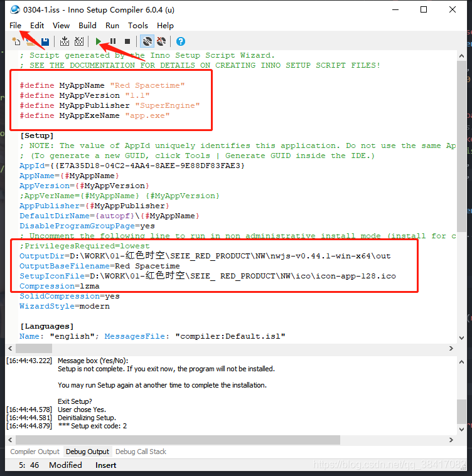Click the commented ;AppVerName line
Screen dimensions: 472x476
tap(119, 196)
